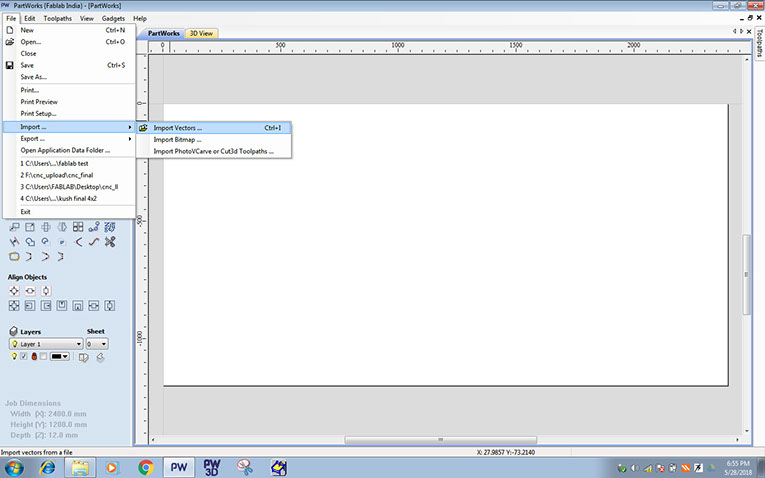Click the vertical scrollbar thumb

tap(746, 275)
